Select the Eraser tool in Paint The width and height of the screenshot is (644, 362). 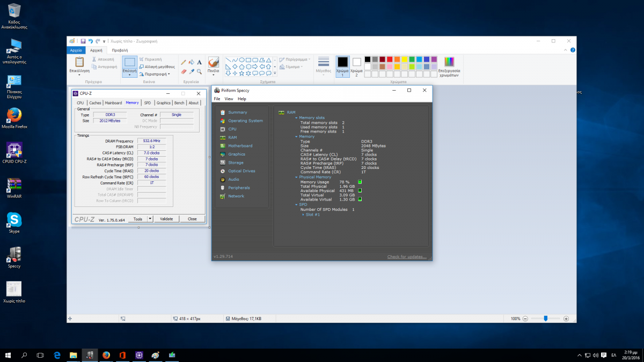tap(184, 71)
